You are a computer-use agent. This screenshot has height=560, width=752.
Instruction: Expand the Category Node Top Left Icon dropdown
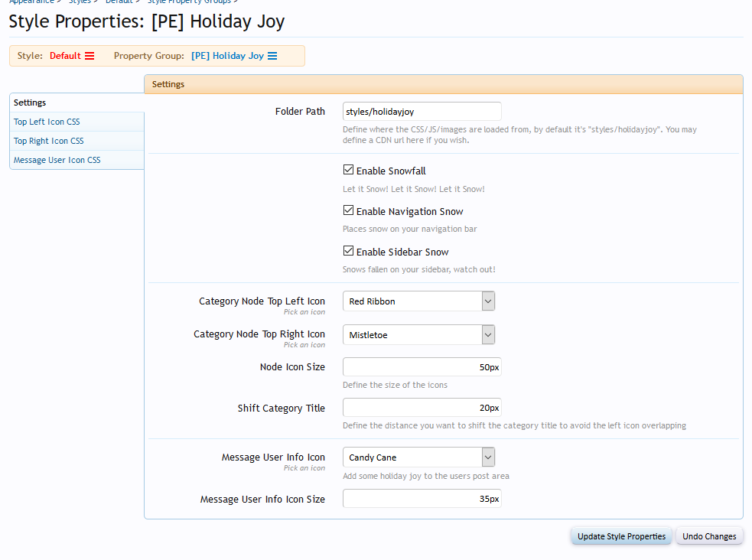(x=418, y=301)
